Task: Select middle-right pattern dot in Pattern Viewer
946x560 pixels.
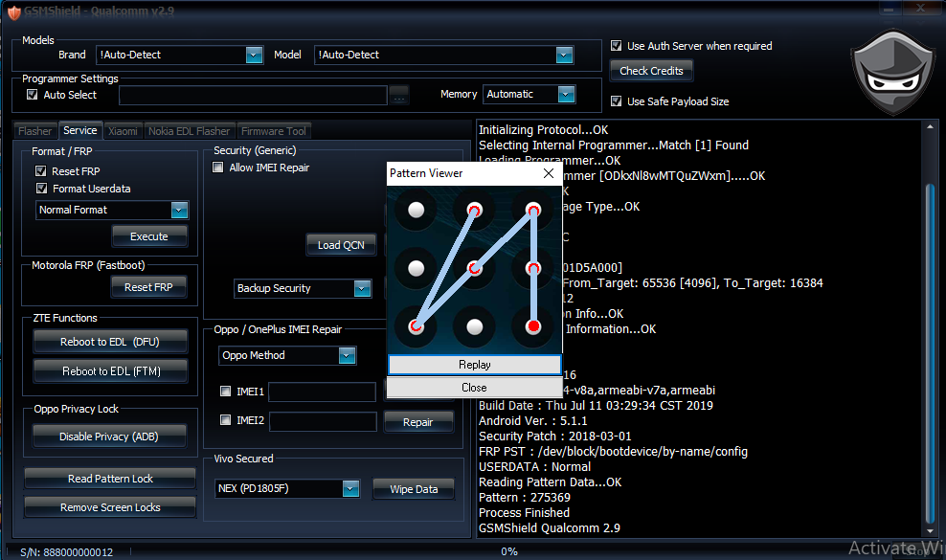Action: [532, 268]
